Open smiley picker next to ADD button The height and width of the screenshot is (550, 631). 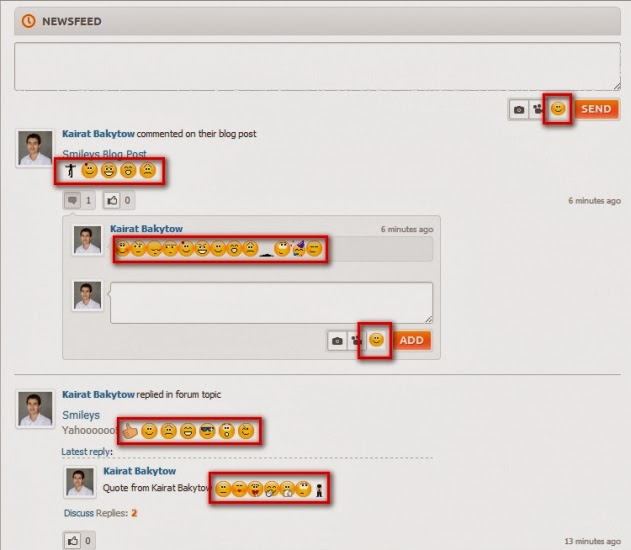pos(376,340)
